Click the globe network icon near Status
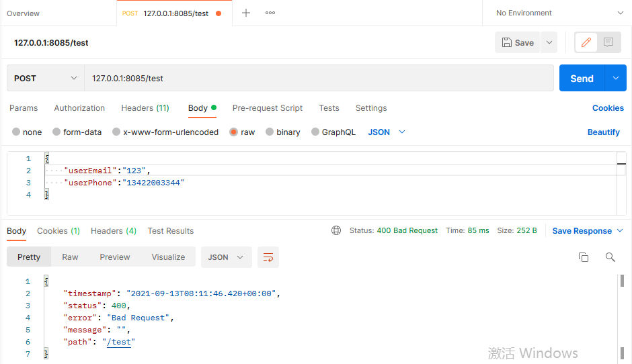 click(336, 230)
